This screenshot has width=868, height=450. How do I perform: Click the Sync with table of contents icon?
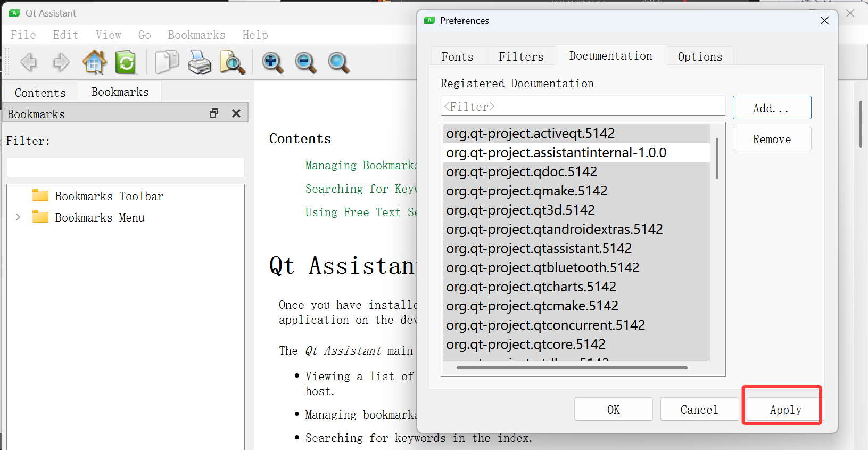point(126,62)
